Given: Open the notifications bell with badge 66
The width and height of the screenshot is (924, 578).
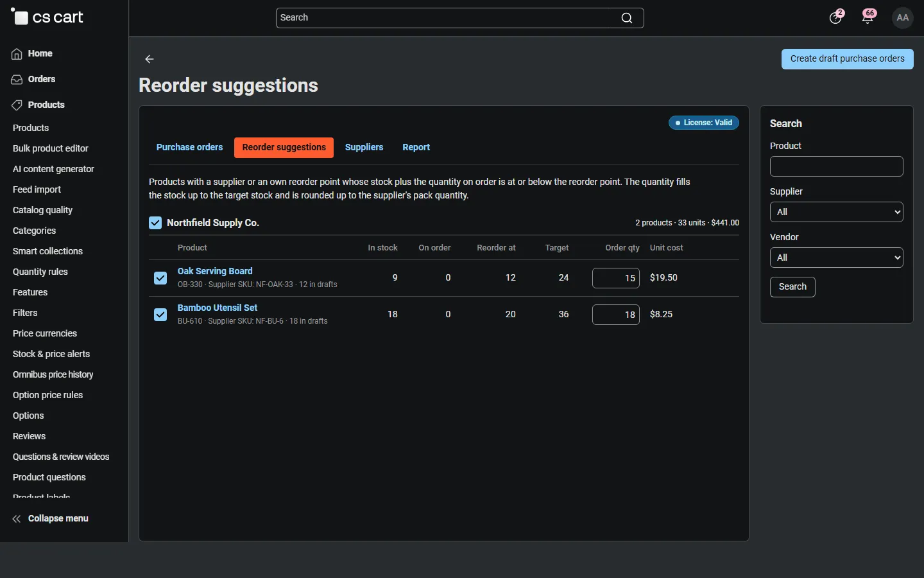Looking at the screenshot, I should (869, 17).
